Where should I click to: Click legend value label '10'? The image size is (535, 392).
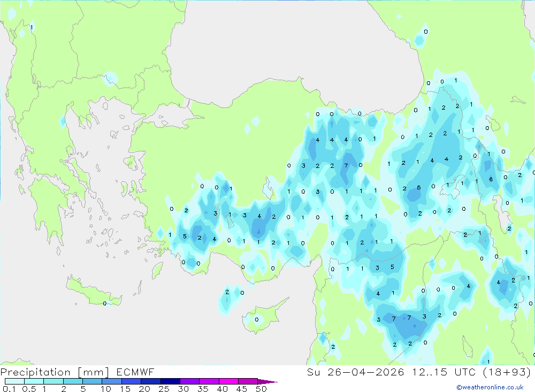tap(106, 389)
